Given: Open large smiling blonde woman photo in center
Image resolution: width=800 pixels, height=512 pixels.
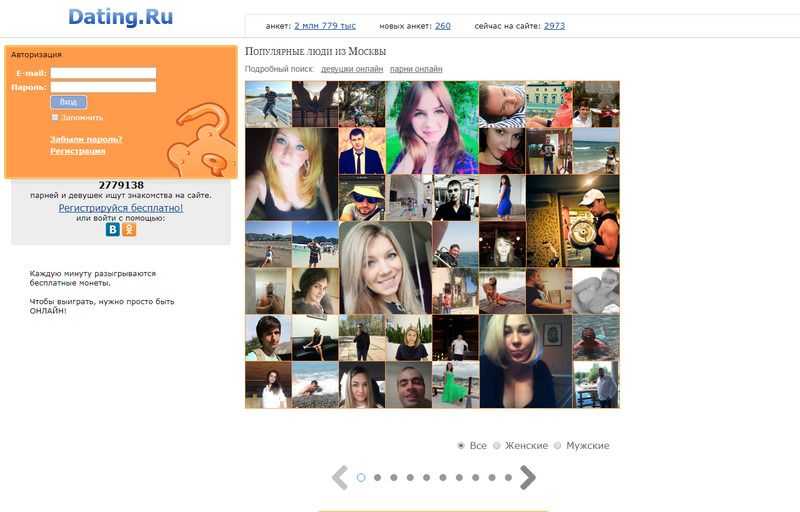Looking at the screenshot, I should pos(385,268).
